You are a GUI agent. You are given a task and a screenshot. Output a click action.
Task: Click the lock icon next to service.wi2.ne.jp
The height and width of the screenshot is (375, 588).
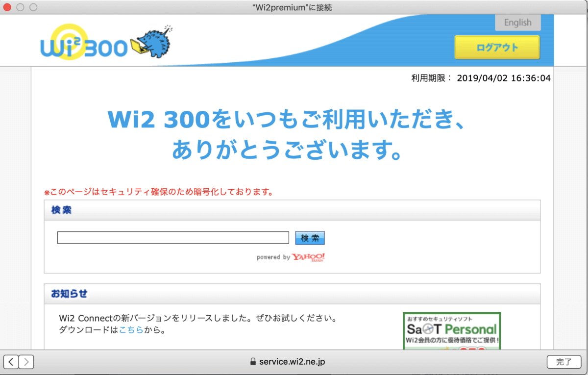[x=253, y=362]
